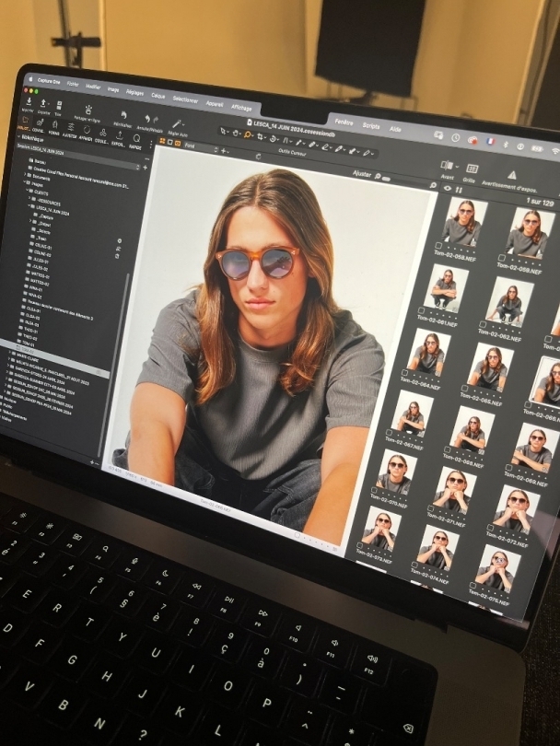Click the Grille grid view icon

pos(471,169)
